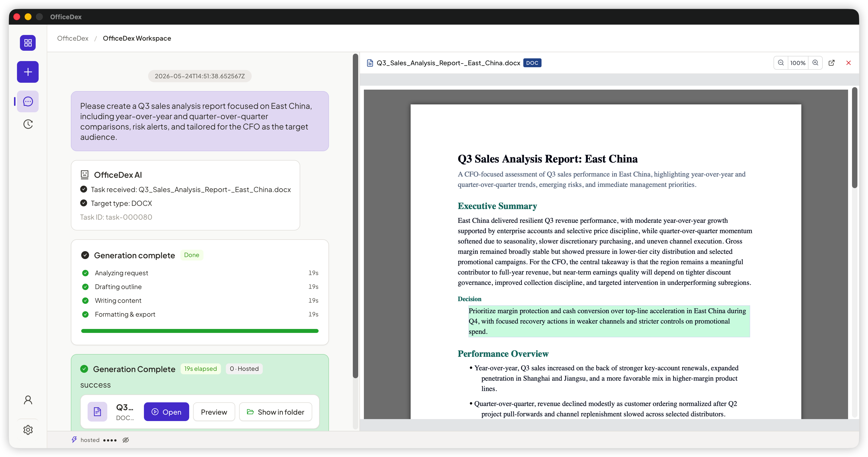Click the Year-over-year bullet in Performance Overview
The height and width of the screenshot is (457, 868).
point(604,378)
